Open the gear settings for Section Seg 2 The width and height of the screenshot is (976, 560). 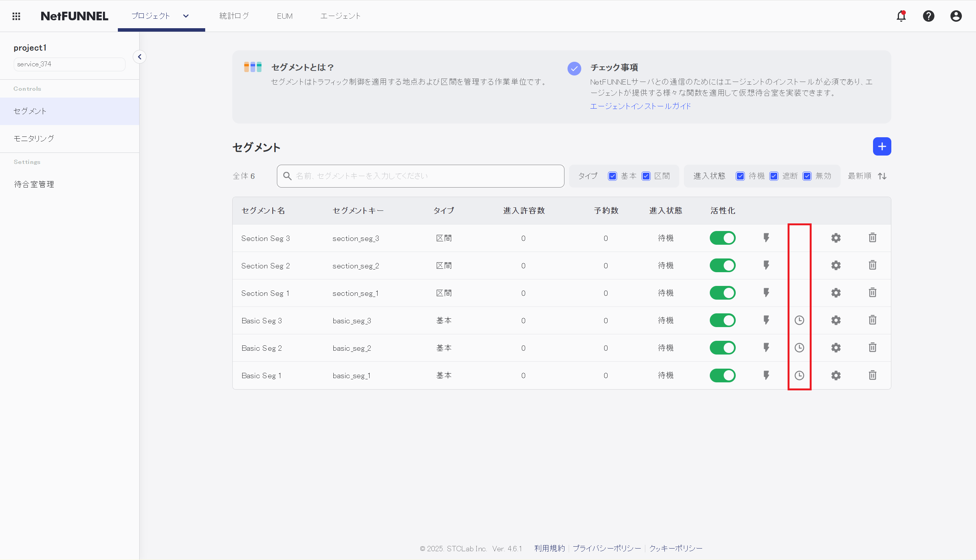pyautogui.click(x=836, y=265)
